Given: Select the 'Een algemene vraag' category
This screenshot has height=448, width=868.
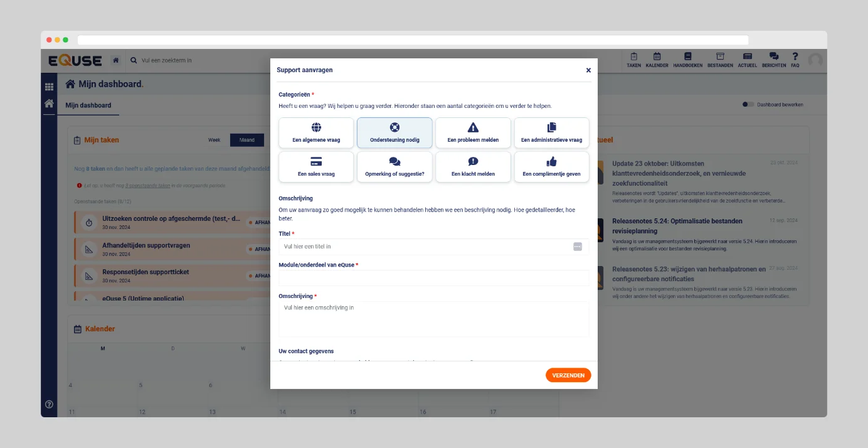Looking at the screenshot, I should point(316,133).
